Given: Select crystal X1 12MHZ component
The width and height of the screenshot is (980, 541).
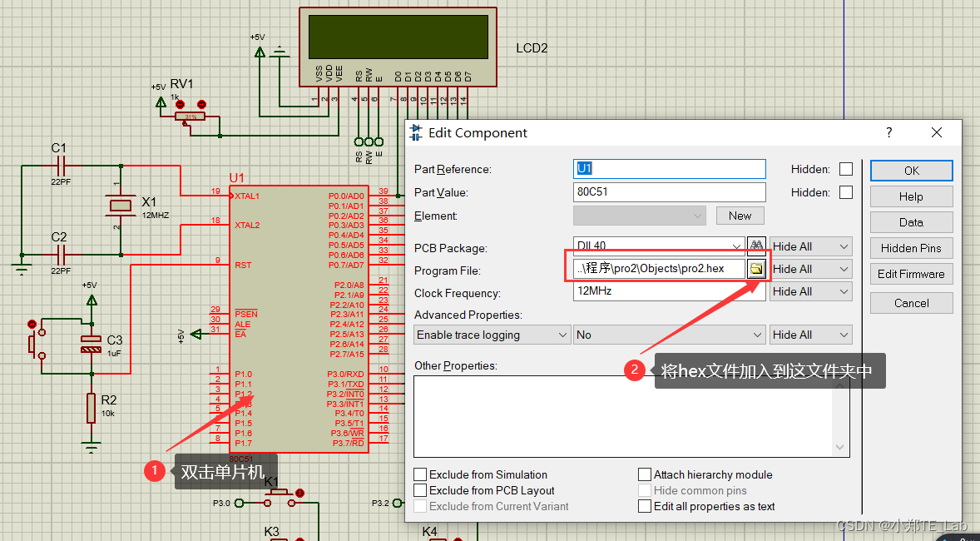Looking at the screenshot, I should [x=121, y=205].
